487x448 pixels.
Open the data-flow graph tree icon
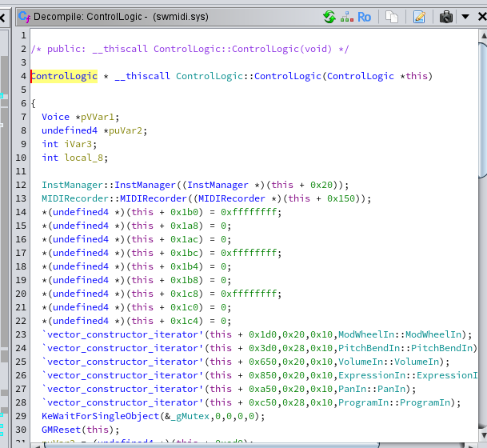point(346,16)
